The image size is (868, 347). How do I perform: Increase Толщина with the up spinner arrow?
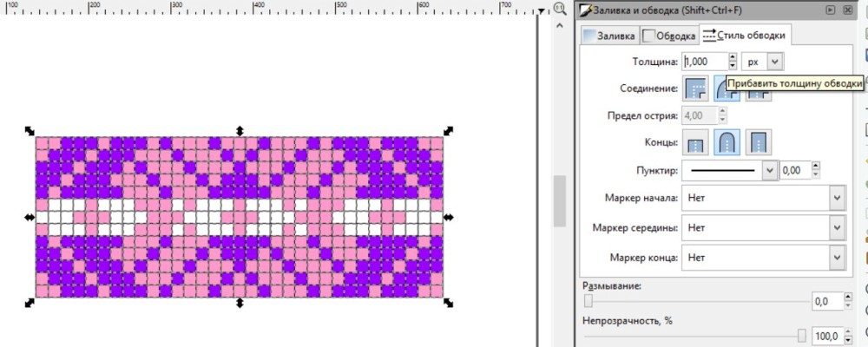click(x=733, y=57)
